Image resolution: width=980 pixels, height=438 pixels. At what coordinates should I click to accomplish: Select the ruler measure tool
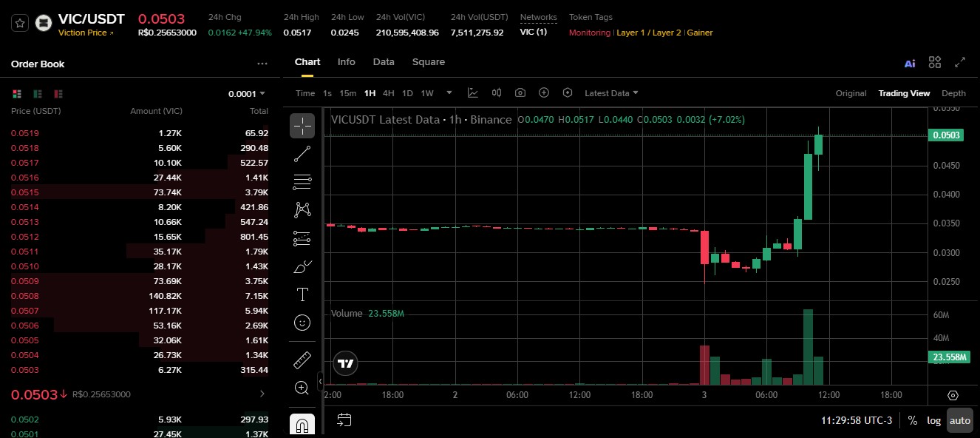302,360
